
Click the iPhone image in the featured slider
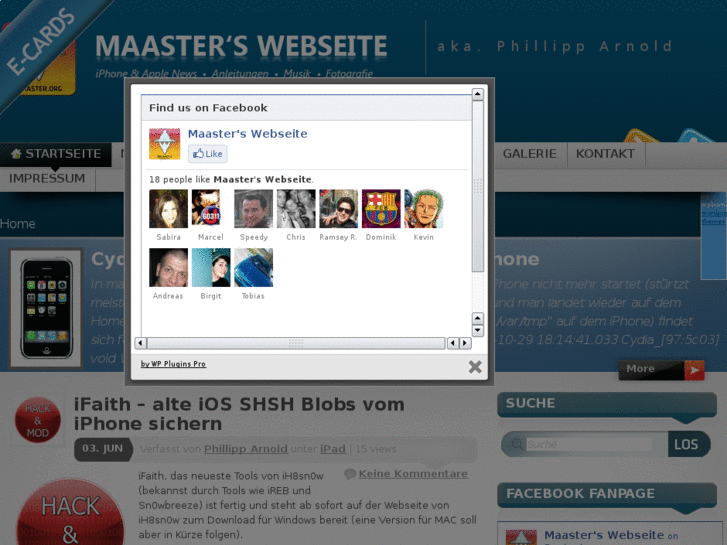46,308
